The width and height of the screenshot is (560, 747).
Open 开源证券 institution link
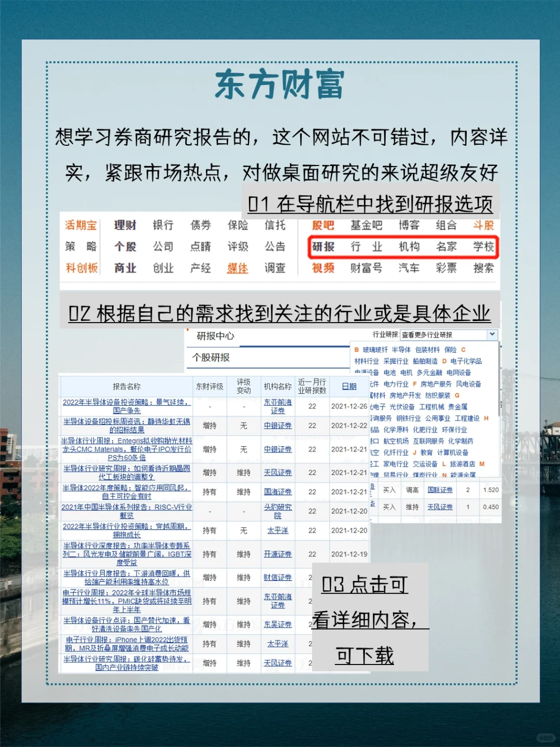tap(278, 554)
